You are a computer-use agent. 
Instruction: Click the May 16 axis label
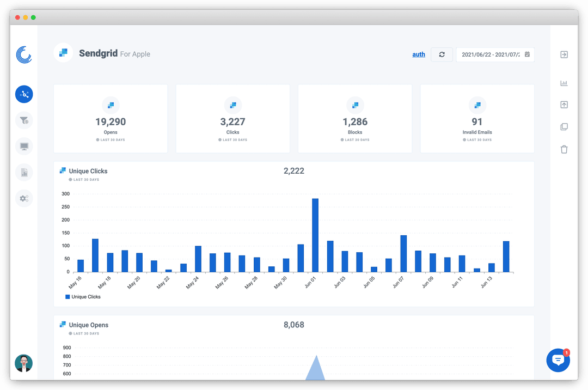75,282
